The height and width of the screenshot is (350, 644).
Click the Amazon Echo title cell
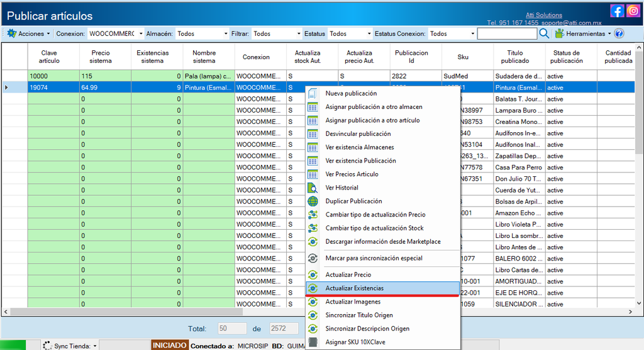[519, 213]
